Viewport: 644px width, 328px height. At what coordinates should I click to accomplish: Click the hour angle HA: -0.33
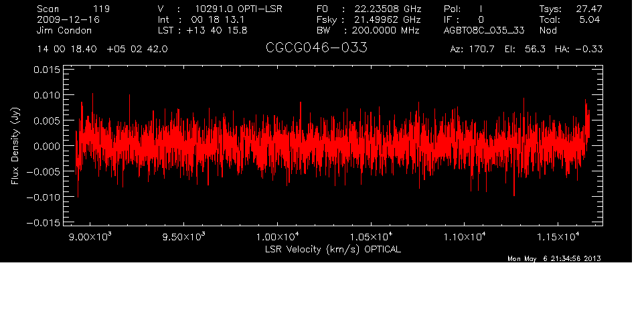point(578,50)
